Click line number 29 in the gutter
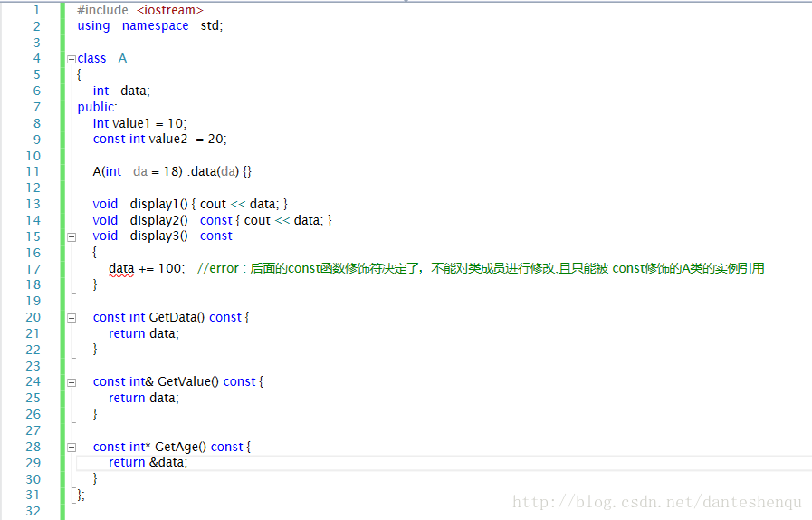The image size is (812, 520). click(33, 463)
